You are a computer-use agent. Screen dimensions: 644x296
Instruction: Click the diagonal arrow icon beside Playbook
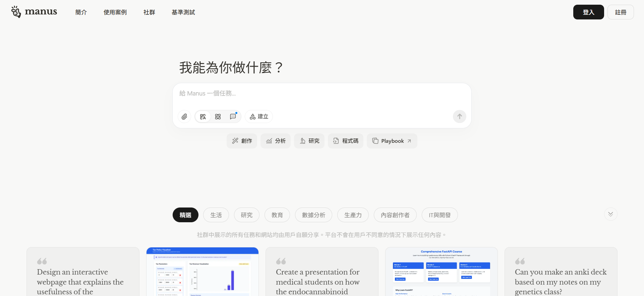click(409, 141)
